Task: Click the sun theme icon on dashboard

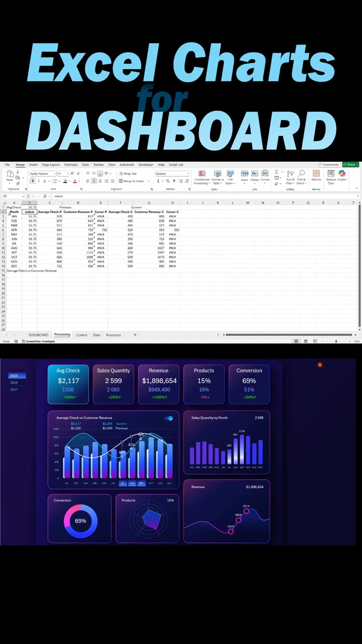Action: tap(320, 365)
